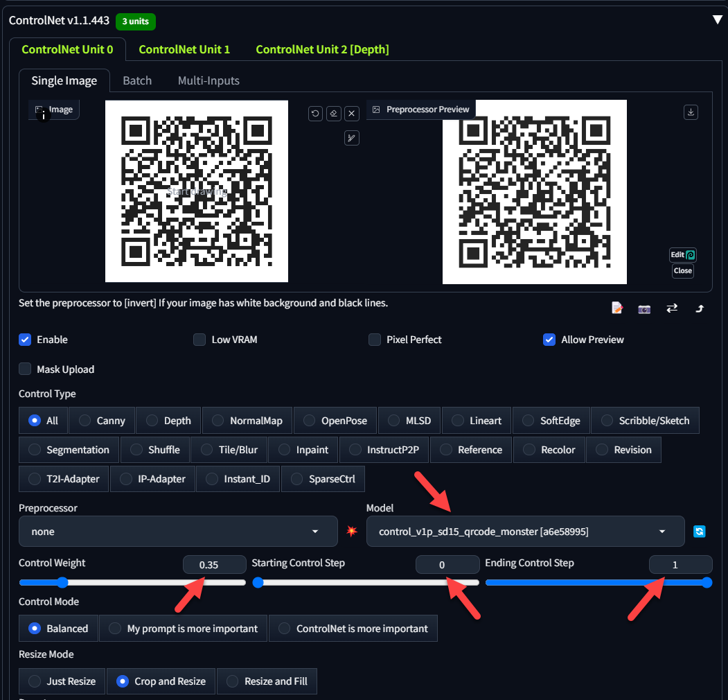Download the preprocessor preview image
Screen dimensions: 728x700
point(690,112)
